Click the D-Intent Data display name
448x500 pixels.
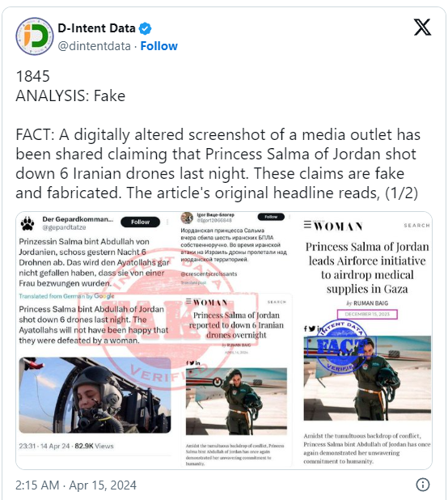(96, 28)
